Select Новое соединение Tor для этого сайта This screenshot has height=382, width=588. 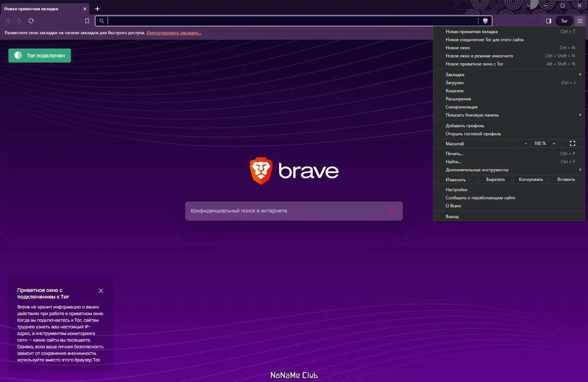[x=509, y=40]
